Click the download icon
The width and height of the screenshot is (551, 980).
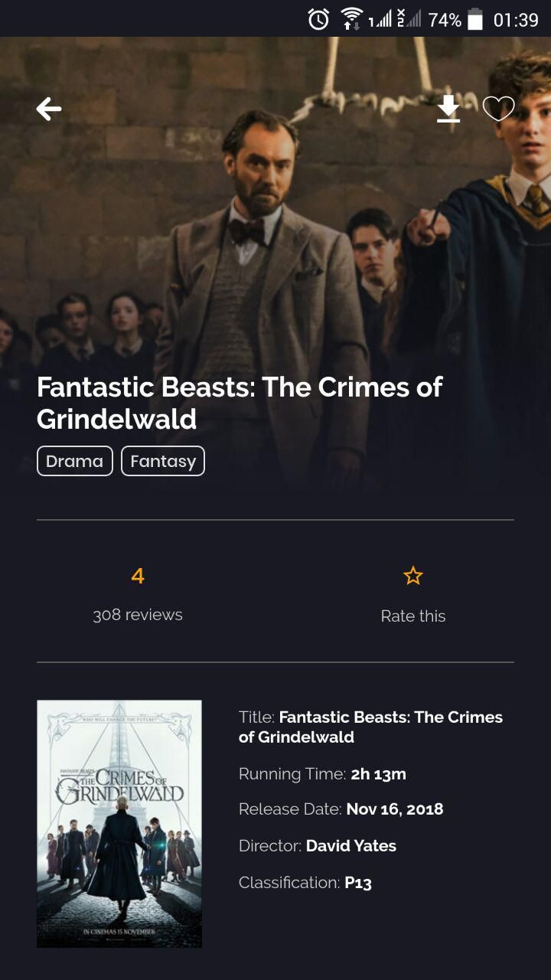tap(448, 109)
